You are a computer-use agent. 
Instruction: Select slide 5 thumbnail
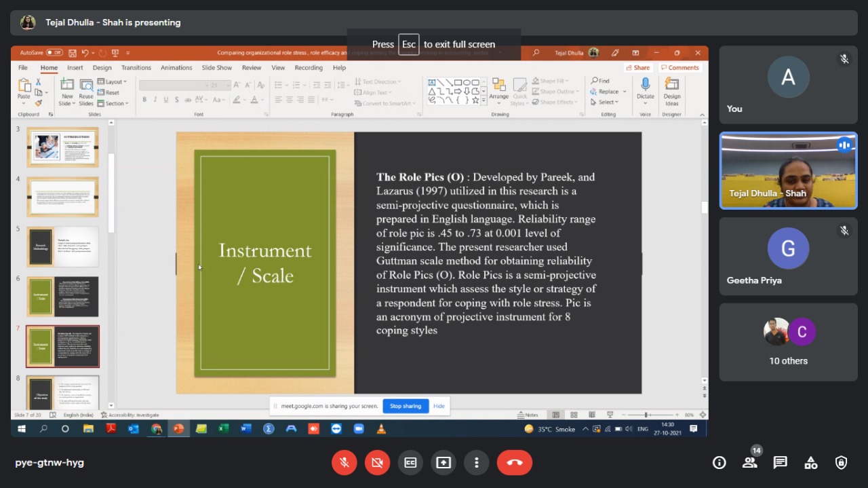(62, 246)
